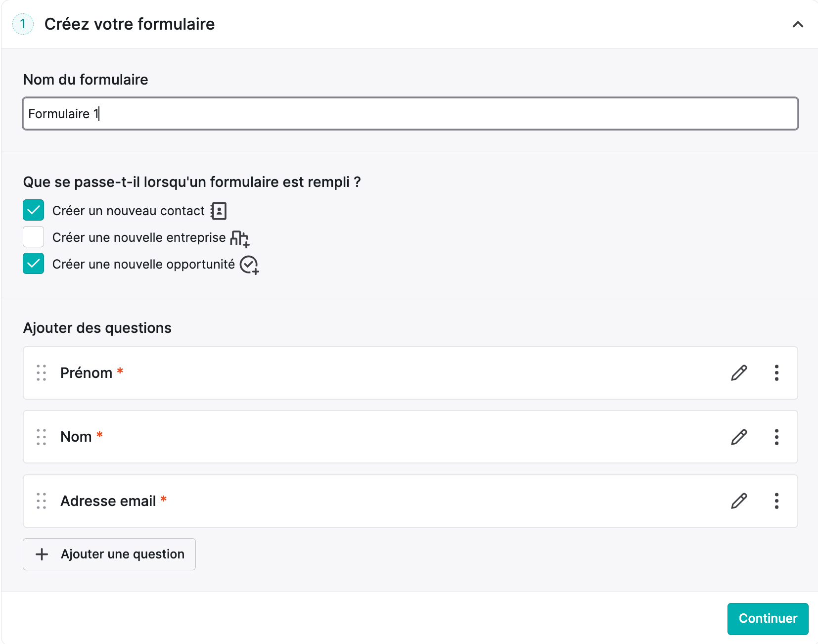818x644 pixels.
Task: Click Ajouter une question button
Action: [109, 554]
